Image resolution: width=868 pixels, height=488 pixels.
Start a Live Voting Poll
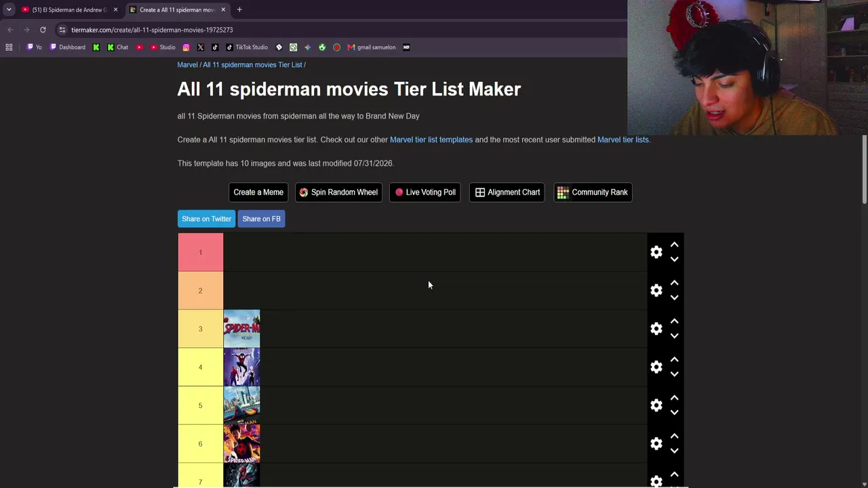click(425, 192)
